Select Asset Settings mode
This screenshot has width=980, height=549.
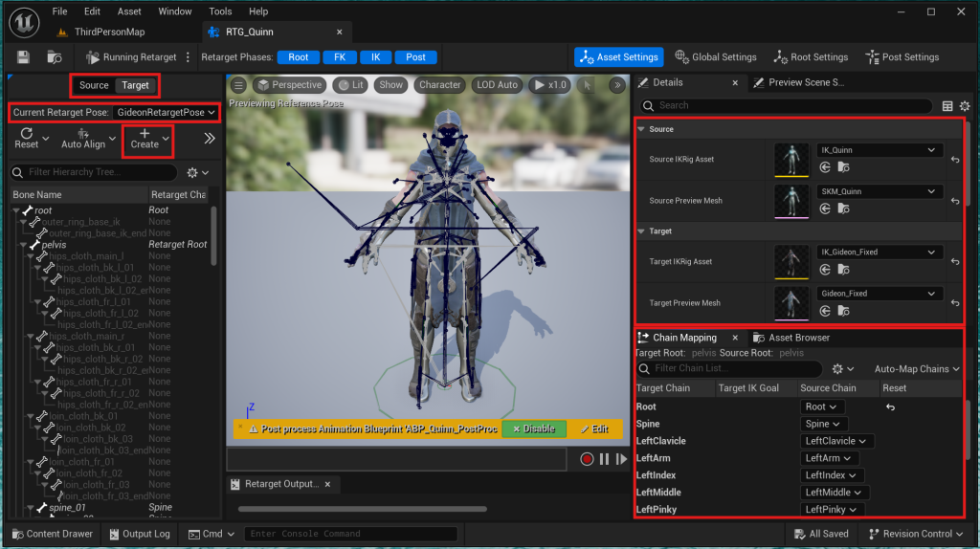click(619, 56)
